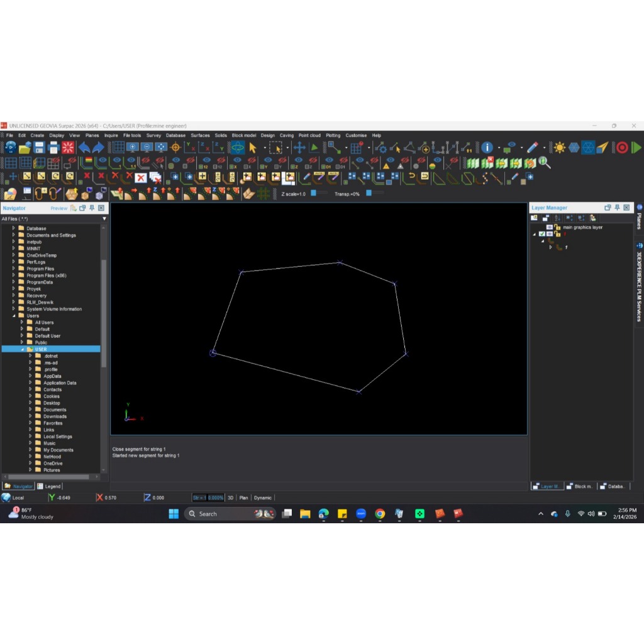This screenshot has height=644, width=644.
Task: Click the yellow sun Lighting icon
Action: (x=559, y=147)
